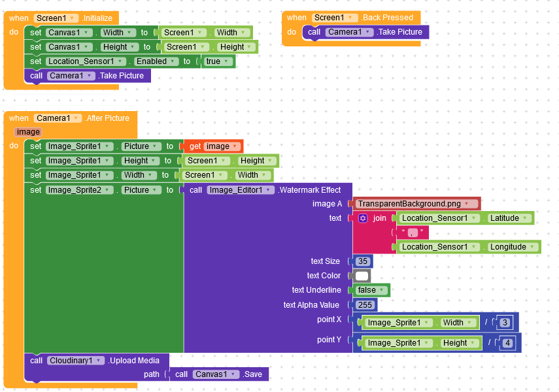Screen dimensions: 559x392
Task: Open the Image_Sprite2 component dropdown
Action: point(80,190)
